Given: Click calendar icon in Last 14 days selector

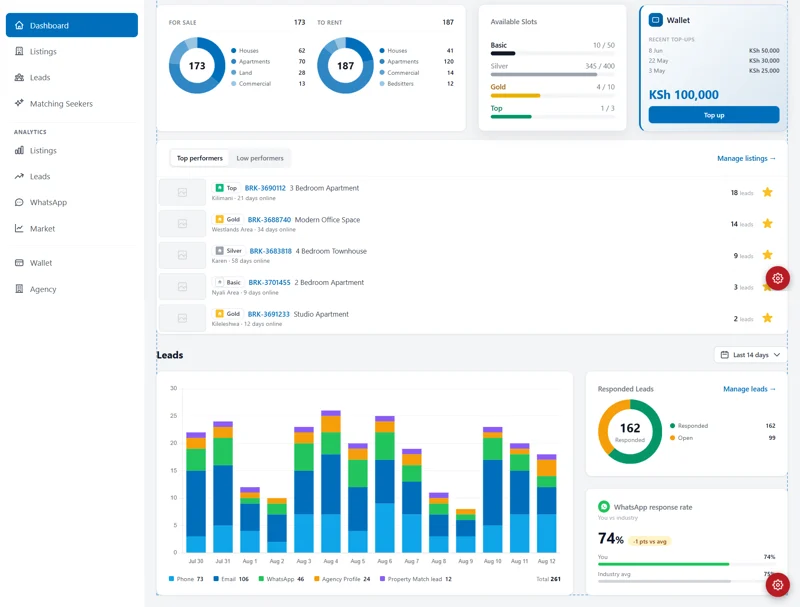Looking at the screenshot, I should click(724, 355).
